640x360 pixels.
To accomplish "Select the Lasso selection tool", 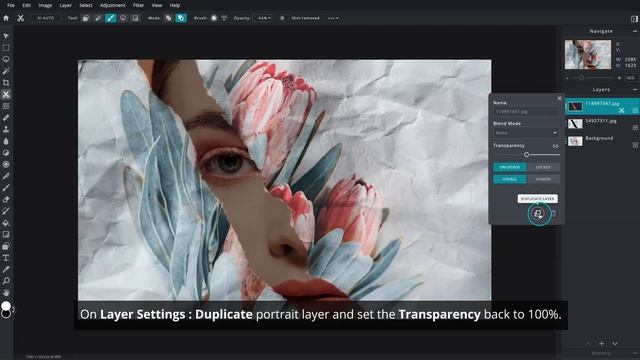I will (6, 60).
